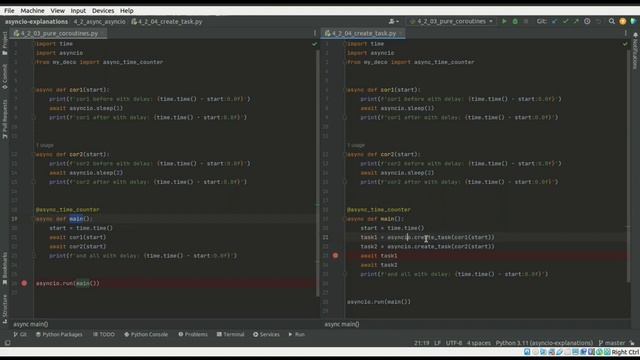The image size is (640, 360).
Task: Click 'async main()' breadcrumb under right editor
Action: [342, 324]
